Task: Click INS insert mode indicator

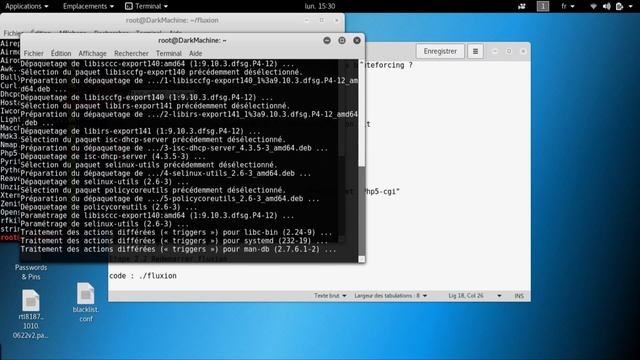Action: [x=519, y=296]
